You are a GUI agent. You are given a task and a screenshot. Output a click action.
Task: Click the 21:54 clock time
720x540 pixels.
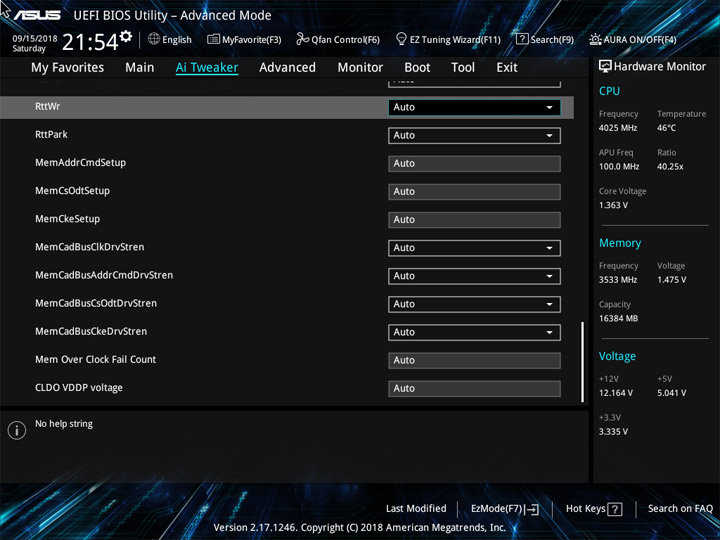[90, 42]
